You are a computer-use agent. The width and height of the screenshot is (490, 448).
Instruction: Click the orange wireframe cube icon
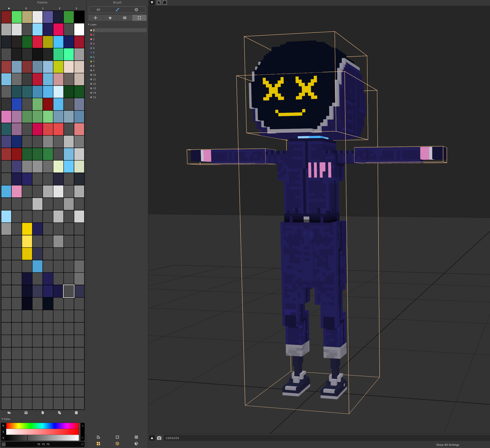click(x=117, y=444)
